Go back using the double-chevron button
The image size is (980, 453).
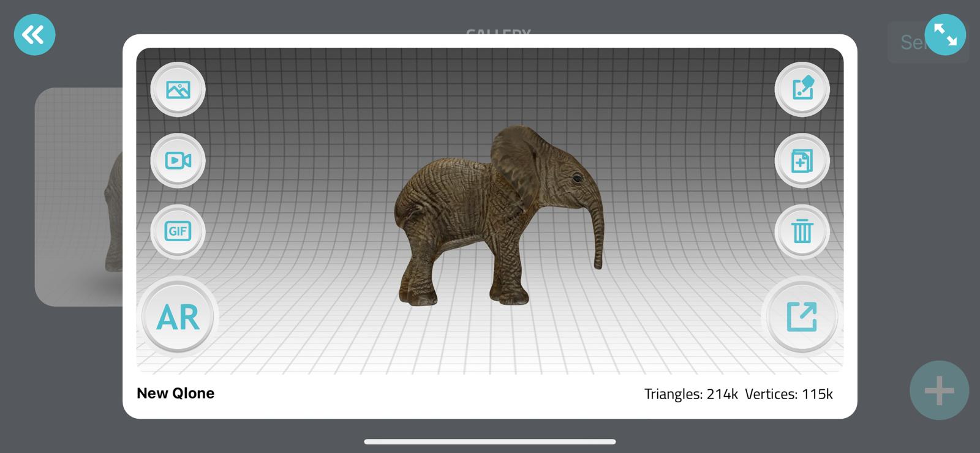point(34,35)
